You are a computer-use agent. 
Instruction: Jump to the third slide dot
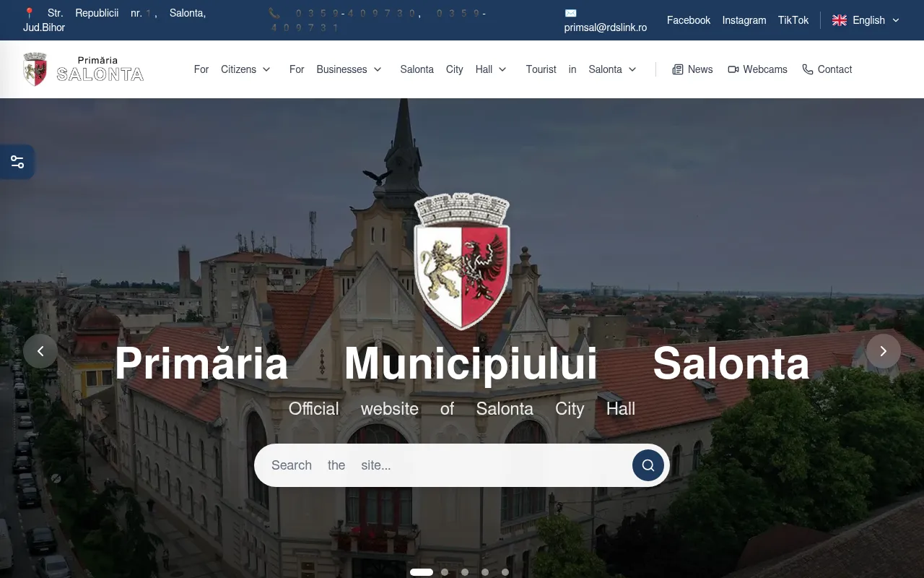[x=465, y=572]
